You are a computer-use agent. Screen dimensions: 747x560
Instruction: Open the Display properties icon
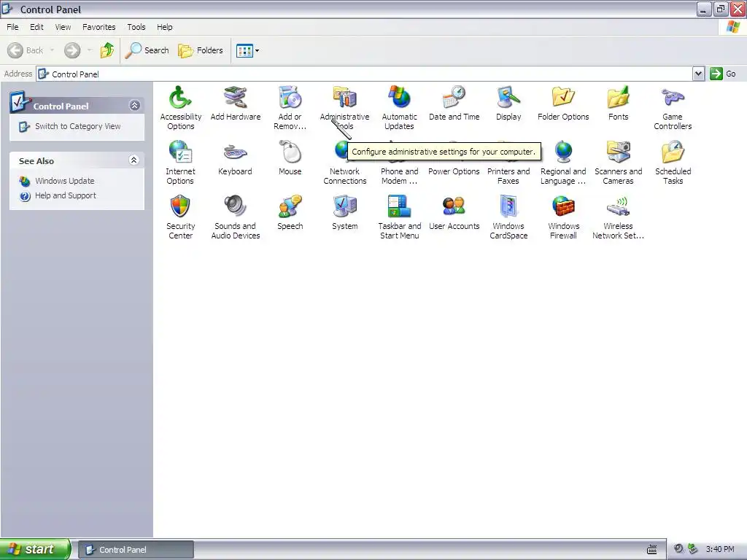click(x=508, y=103)
